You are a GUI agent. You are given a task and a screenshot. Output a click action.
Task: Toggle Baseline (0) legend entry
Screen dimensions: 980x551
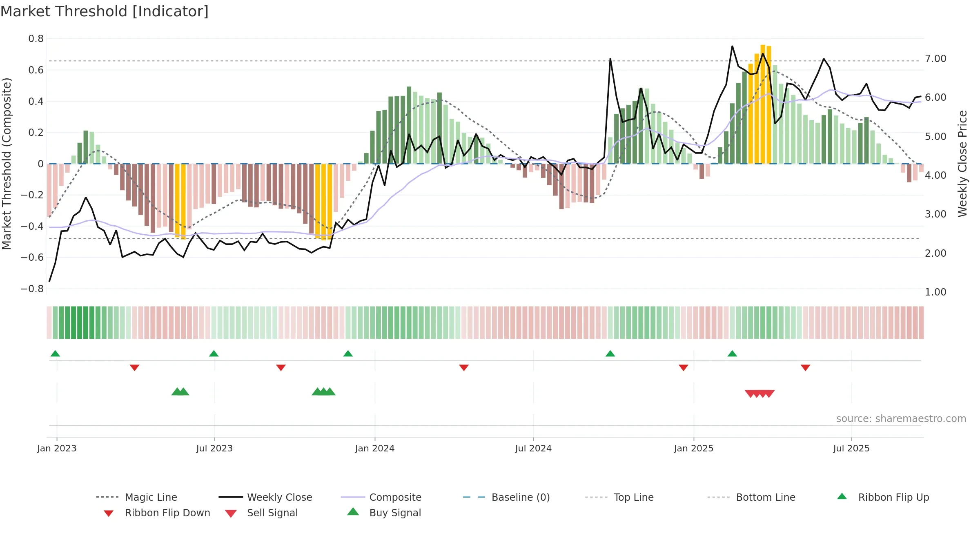(506, 497)
